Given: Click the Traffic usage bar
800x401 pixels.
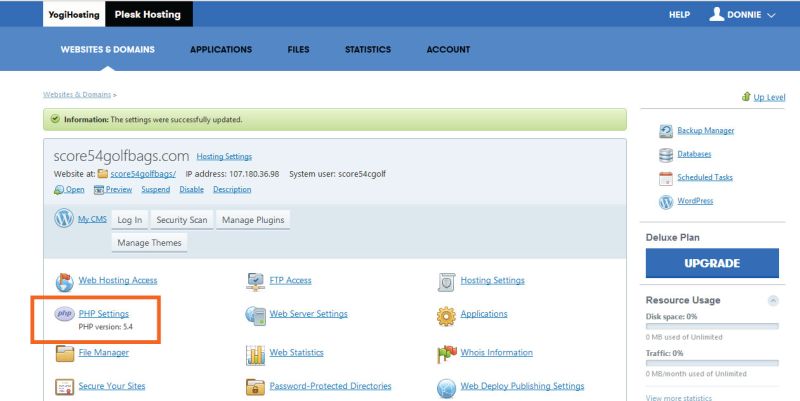Looking at the screenshot, I should (x=712, y=363).
